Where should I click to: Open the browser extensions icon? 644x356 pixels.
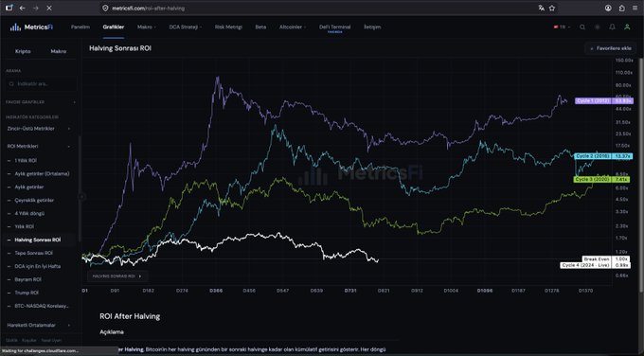click(622, 8)
